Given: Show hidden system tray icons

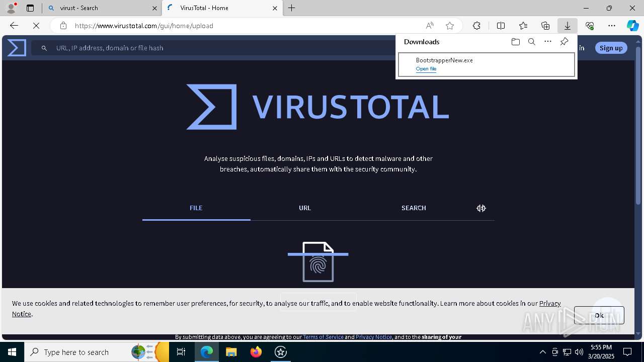Looking at the screenshot, I should [542, 352].
